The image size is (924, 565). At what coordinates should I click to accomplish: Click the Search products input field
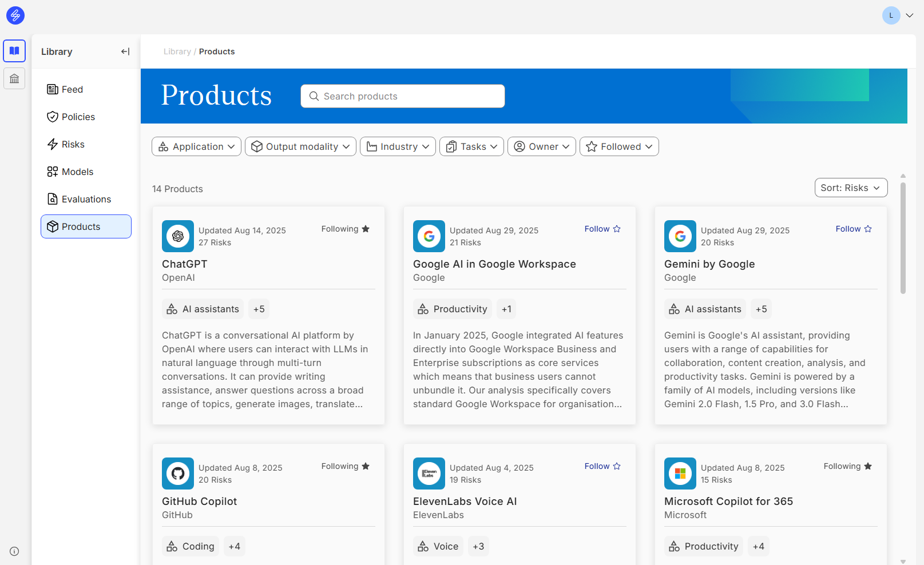(403, 96)
